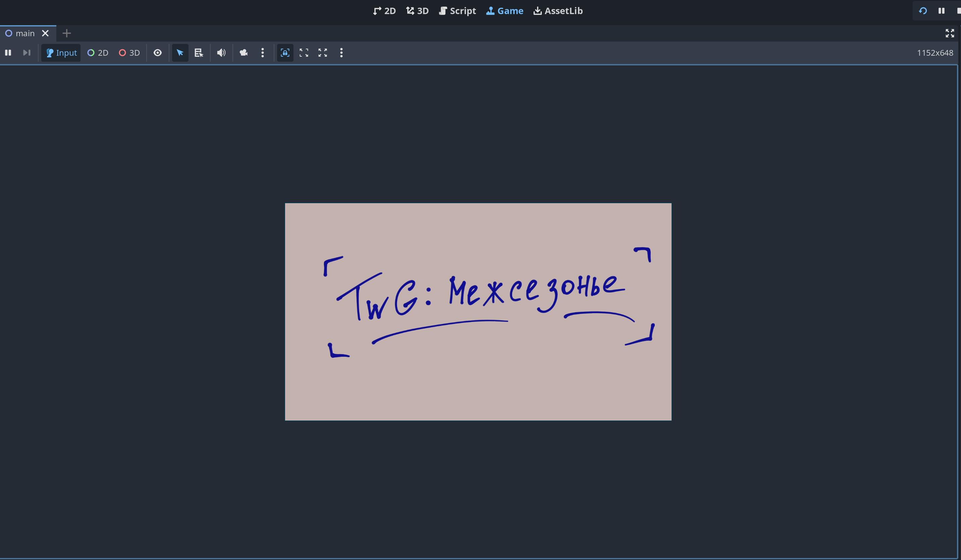Switch to the Script workspace

pyautogui.click(x=457, y=11)
